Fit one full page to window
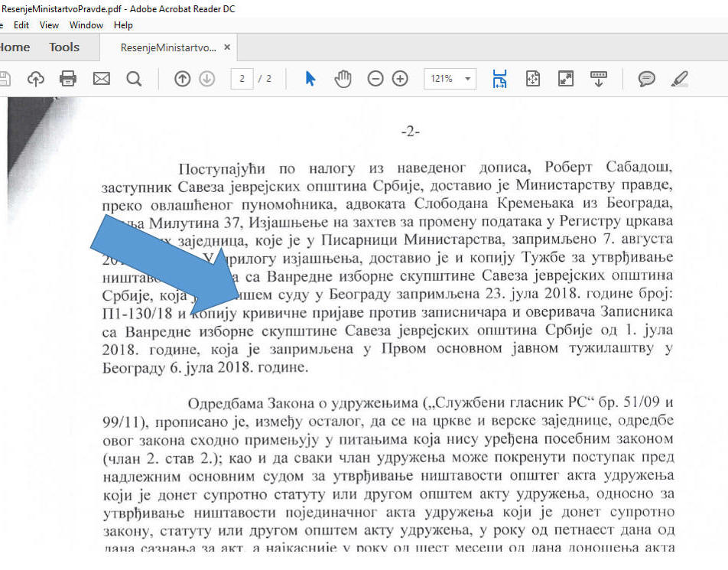The width and height of the screenshot is (728, 570). (x=532, y=79)
